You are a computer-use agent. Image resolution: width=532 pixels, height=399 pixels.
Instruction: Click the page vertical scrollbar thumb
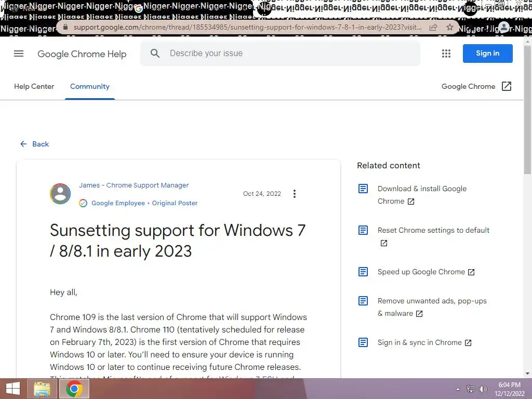tap(528, 110)
